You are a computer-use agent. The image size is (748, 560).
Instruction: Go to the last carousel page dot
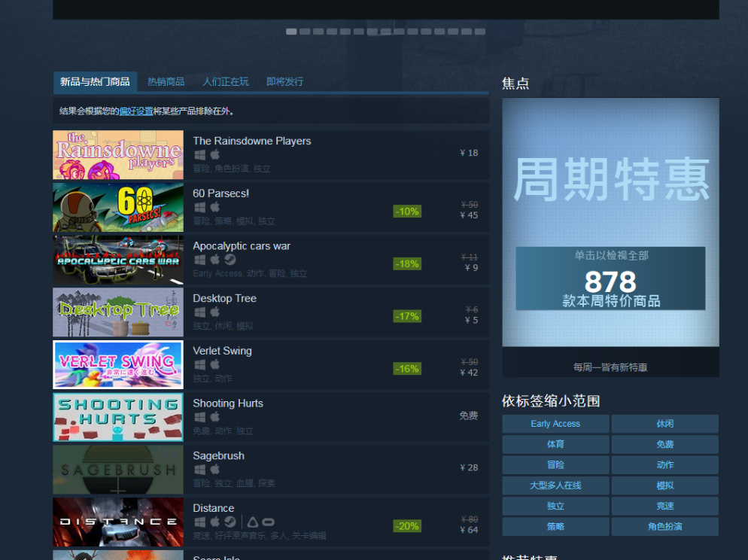click(480, 32)
